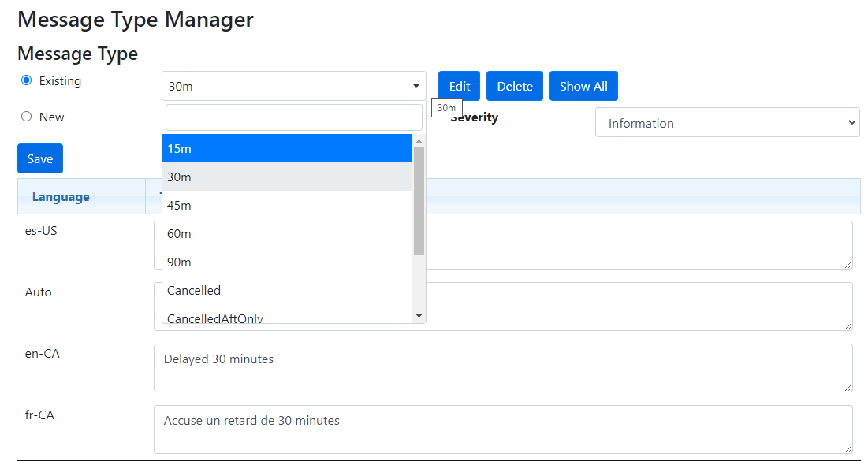This screenshot has width=868, height=461.
Task: Sort by the Language column header
Action: 61,196
